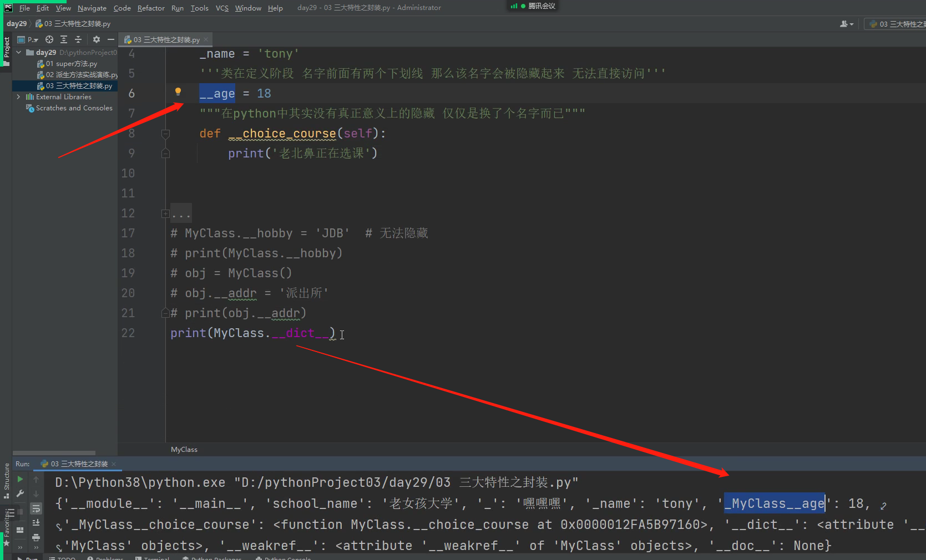Click the Stop icon in Run panel
926x560 pixels.
20,512
